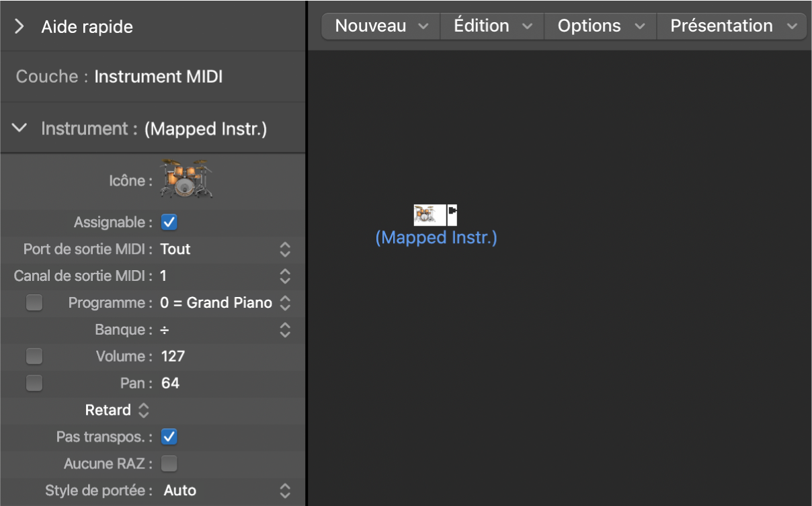Open the Nouveau menu
Image resolution: width=812 pixels, height=506 pixels.
[381, 26]
